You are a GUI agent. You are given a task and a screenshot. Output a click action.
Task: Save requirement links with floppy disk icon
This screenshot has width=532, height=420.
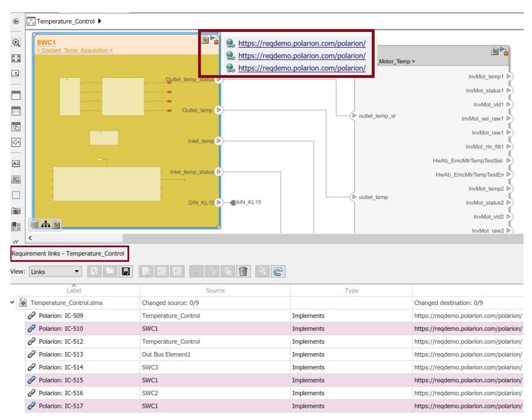126,271
